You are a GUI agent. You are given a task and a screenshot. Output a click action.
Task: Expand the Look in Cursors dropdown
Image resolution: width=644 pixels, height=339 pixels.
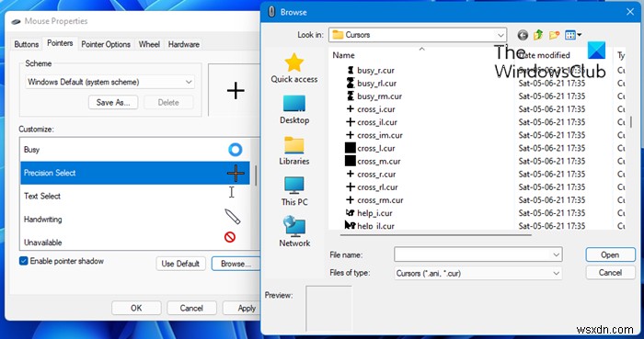click(500, 35)
